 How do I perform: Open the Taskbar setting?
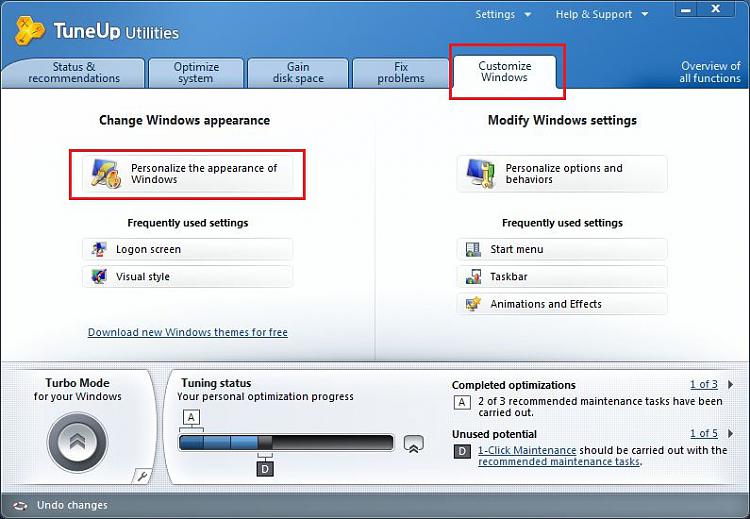click(562, 276)
